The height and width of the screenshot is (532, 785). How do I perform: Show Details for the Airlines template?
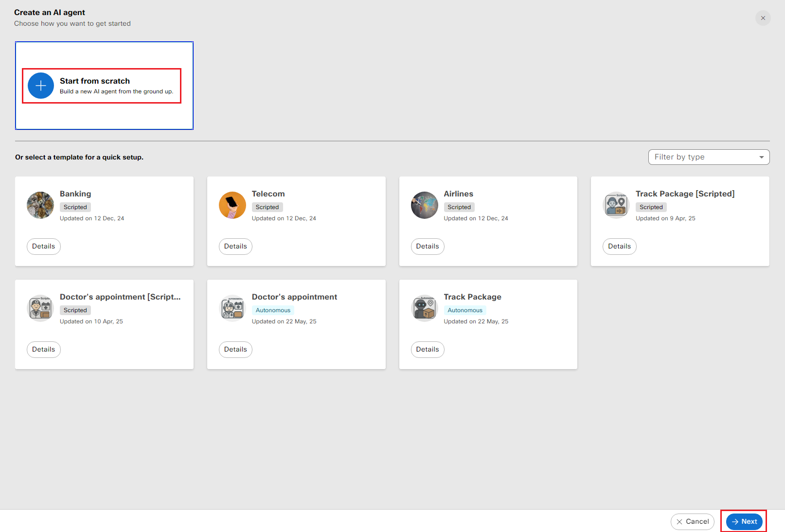point(428,247)
